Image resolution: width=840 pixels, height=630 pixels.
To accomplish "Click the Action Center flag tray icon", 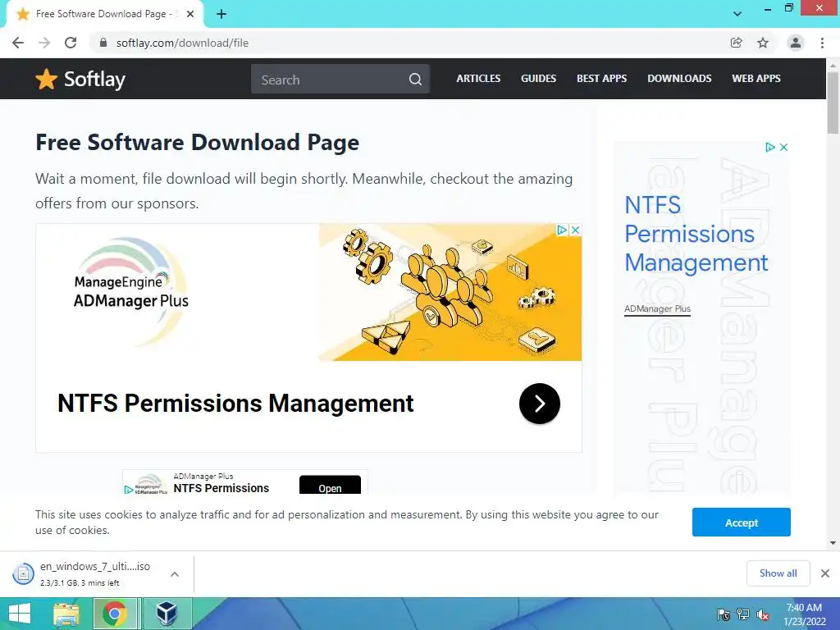I will click(x=724, y=614).
